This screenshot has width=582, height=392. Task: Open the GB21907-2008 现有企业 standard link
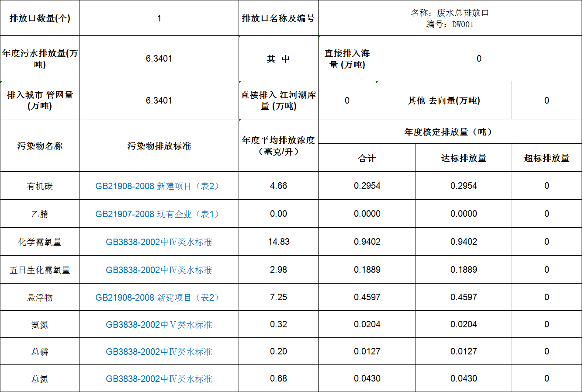[x=159, y=214]
